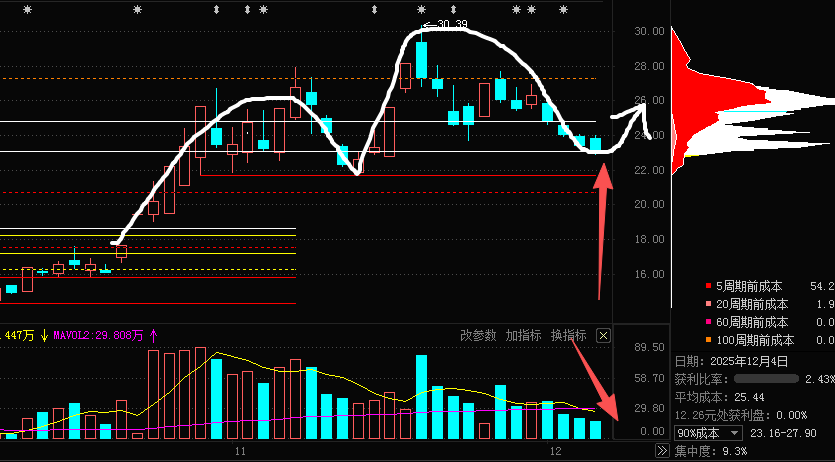Click the magenta 60周期前成本 legend swatch
This screenshot has width=835, height=462.
tap(708, 322)
